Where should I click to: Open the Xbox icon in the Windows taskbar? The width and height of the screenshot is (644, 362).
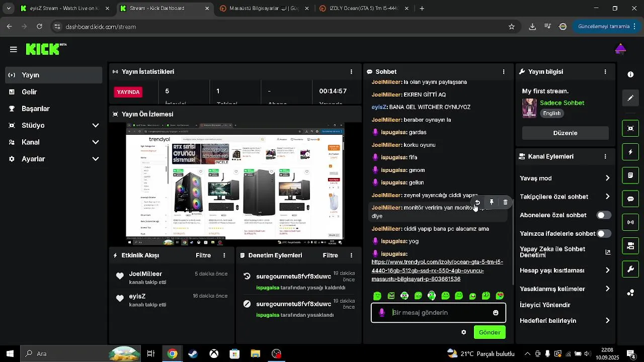pyautogui.click(x=214, y=353)
